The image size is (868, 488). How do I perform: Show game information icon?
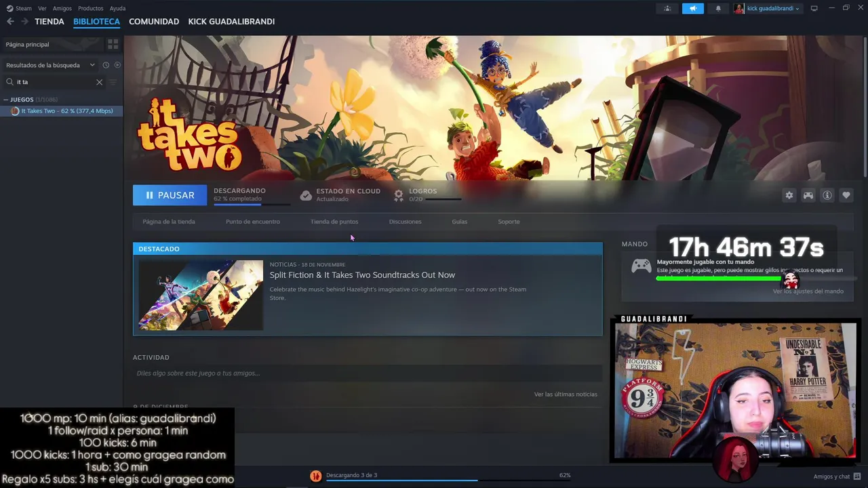[827, 195]
